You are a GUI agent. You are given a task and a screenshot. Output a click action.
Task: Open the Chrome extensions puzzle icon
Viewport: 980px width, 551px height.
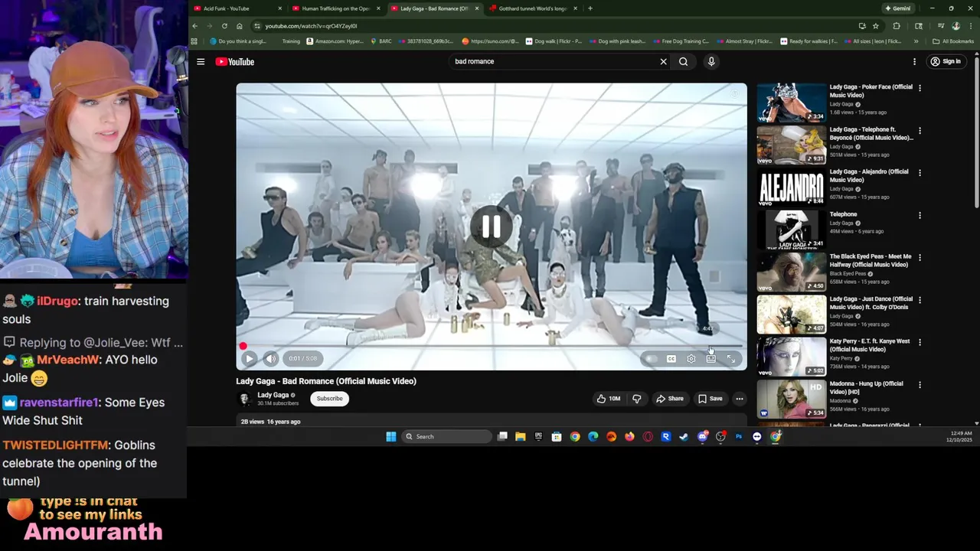point(897,26)
